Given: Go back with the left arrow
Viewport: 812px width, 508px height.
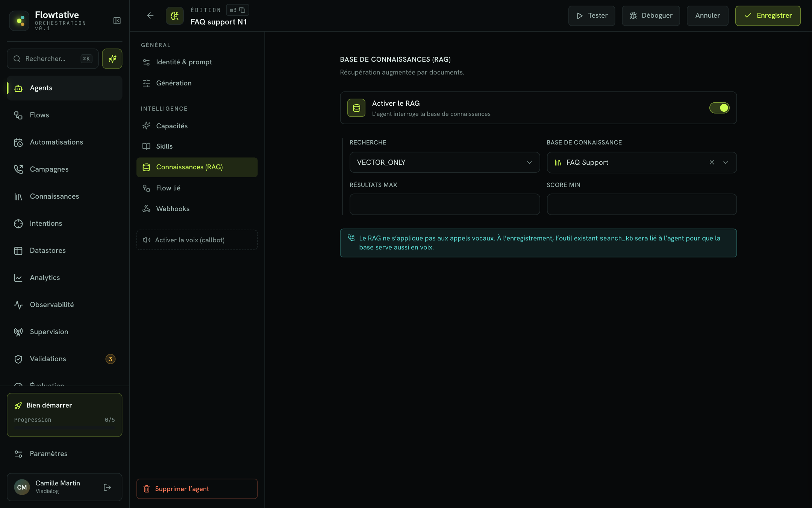Looking at the screenshot, I should (150, 16).
